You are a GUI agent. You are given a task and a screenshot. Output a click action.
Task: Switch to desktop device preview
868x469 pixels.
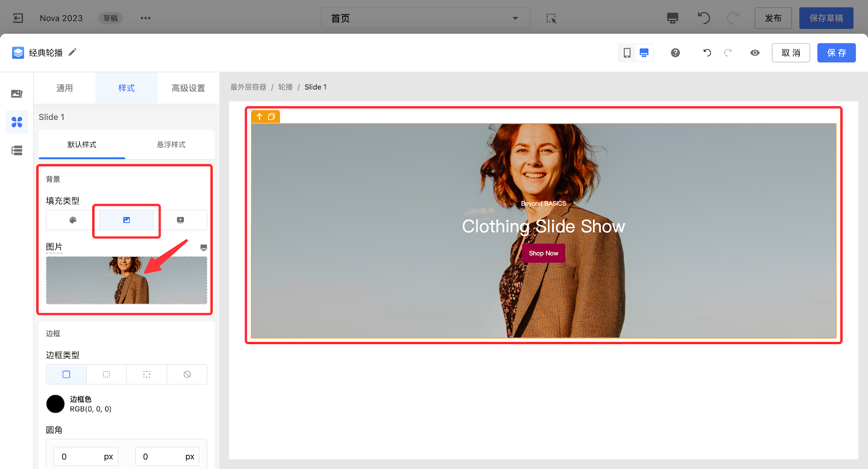tap(644, 53)
